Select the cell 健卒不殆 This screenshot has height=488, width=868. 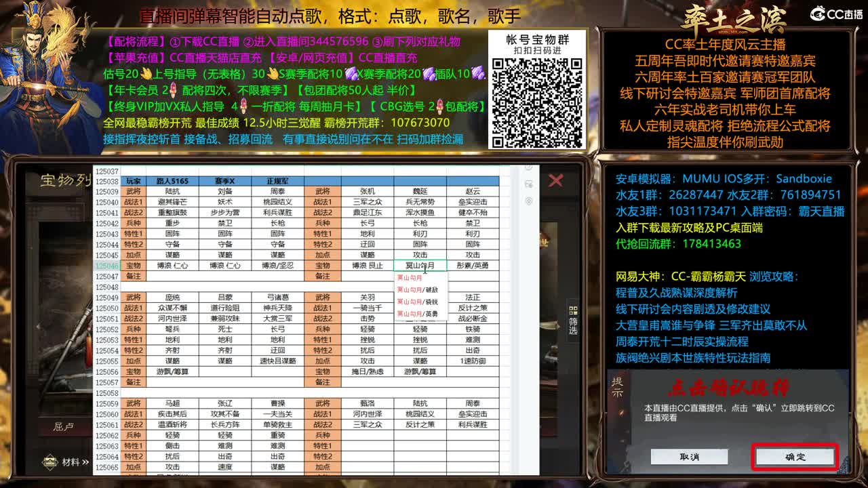tap(473, 213)
